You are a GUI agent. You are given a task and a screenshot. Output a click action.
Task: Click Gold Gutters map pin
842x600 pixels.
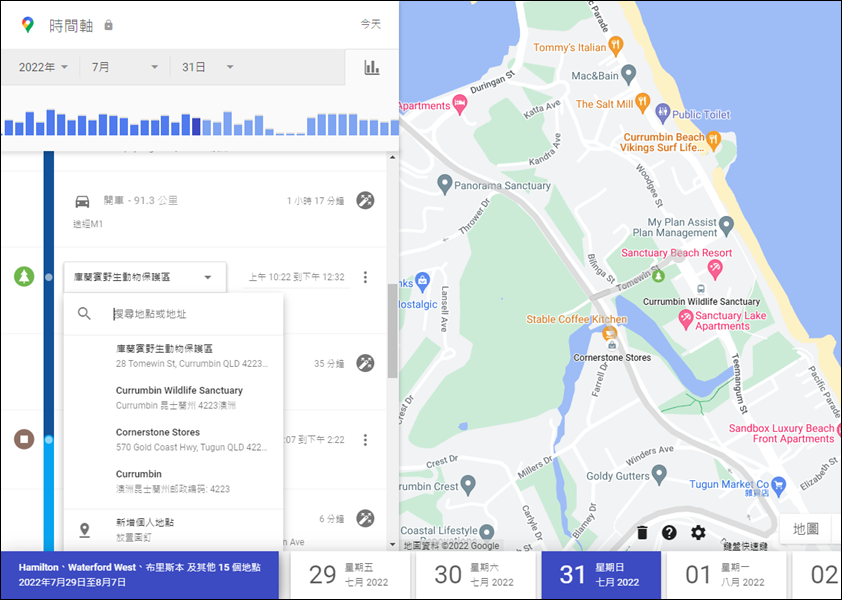(x=659, y=474)
